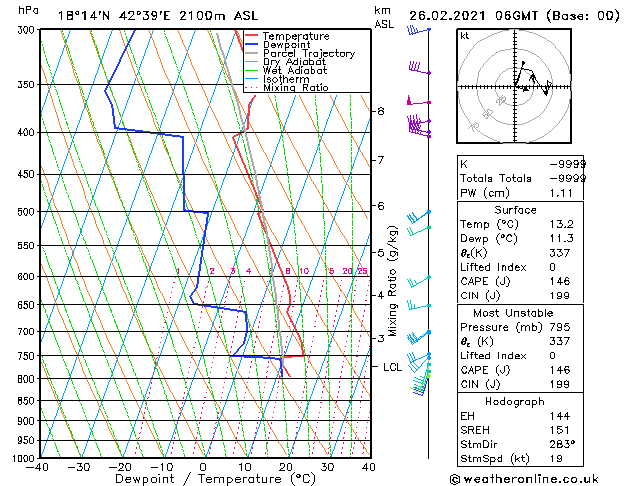This screenshot has width=629, height=486.
Task: Click the SREH value 151
Action: pos(560,430)
